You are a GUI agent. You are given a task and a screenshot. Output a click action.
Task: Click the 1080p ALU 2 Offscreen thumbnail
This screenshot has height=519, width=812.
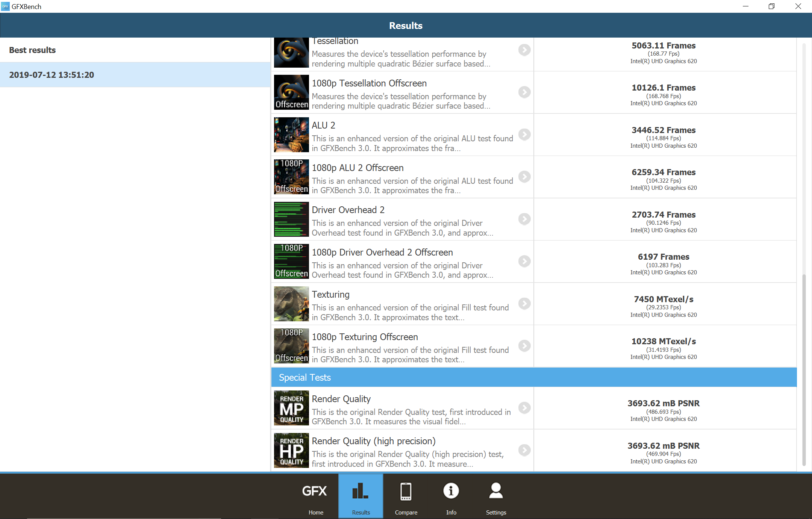pyautogui.click(x=291, y=177)
